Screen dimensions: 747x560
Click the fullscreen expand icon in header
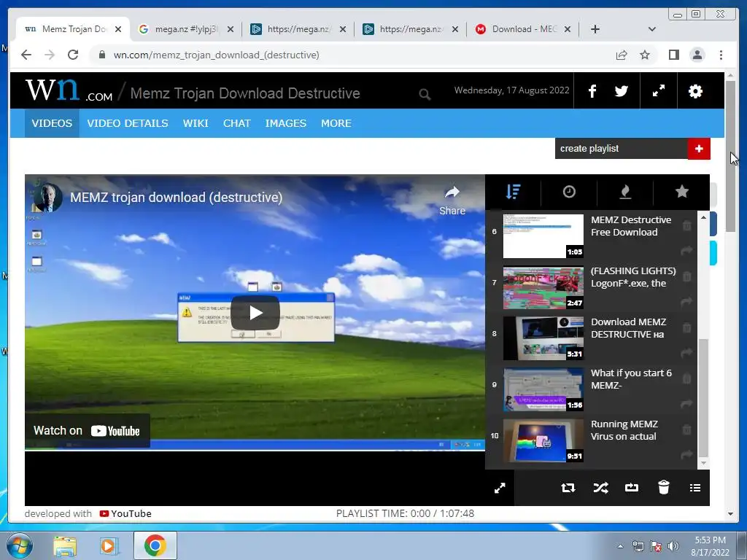659,91
